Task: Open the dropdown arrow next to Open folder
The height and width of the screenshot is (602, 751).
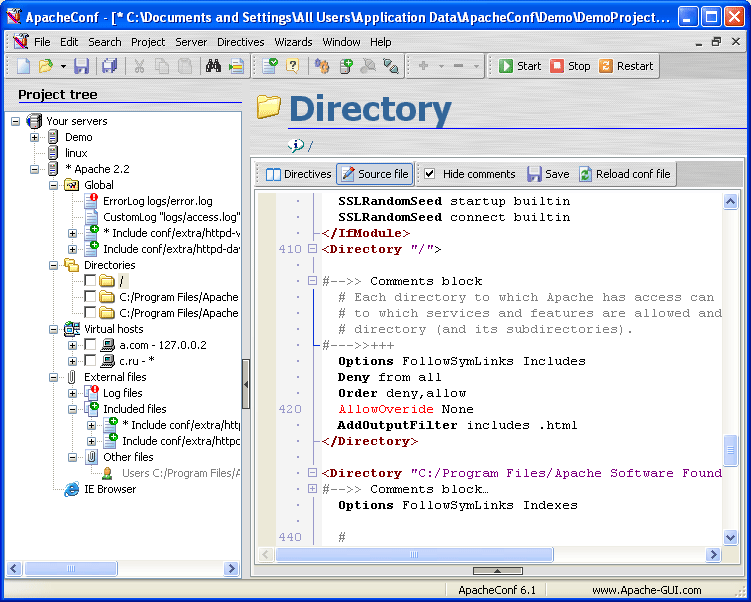Action: pos(63,66)
